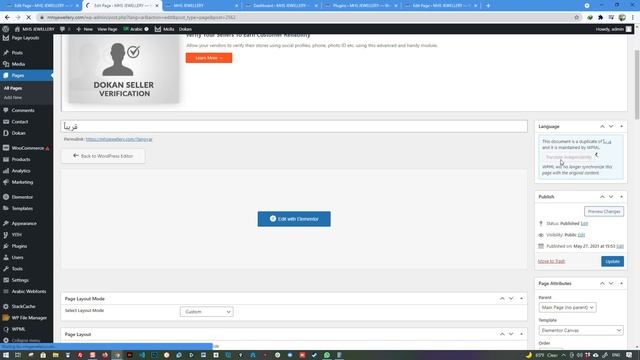This screenshot has width=640, height=360.
Task: Open StackCache in sidebar
Action: point(23,306)
